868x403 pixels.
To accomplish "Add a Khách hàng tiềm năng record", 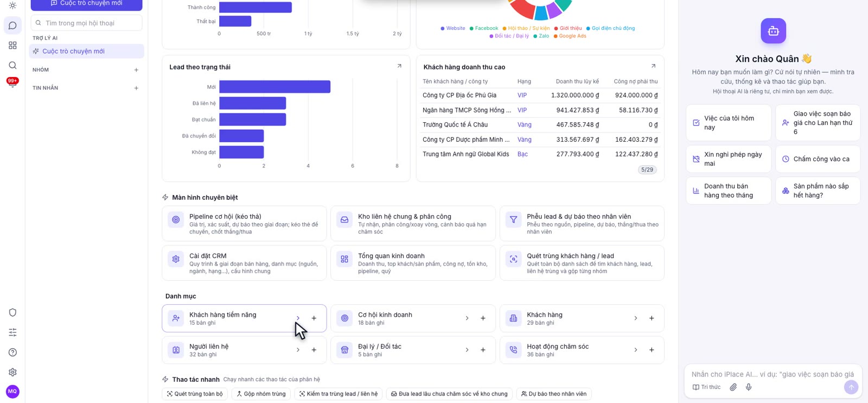I will click(x=314, y=318).
